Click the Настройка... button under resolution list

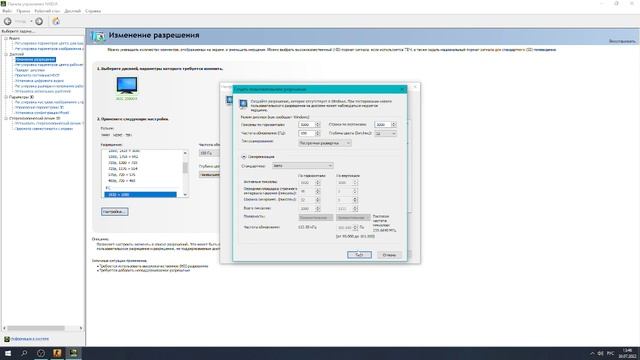click(115, 212)
